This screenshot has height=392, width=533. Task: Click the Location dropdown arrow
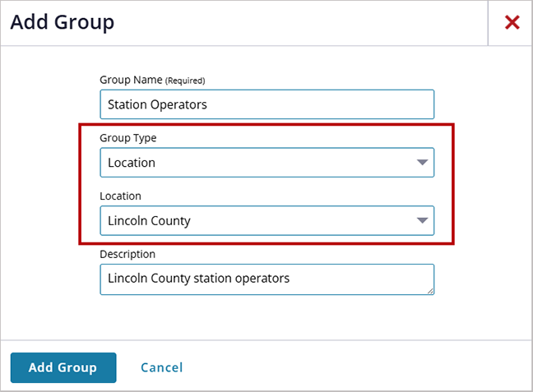(x=422, y=220)
